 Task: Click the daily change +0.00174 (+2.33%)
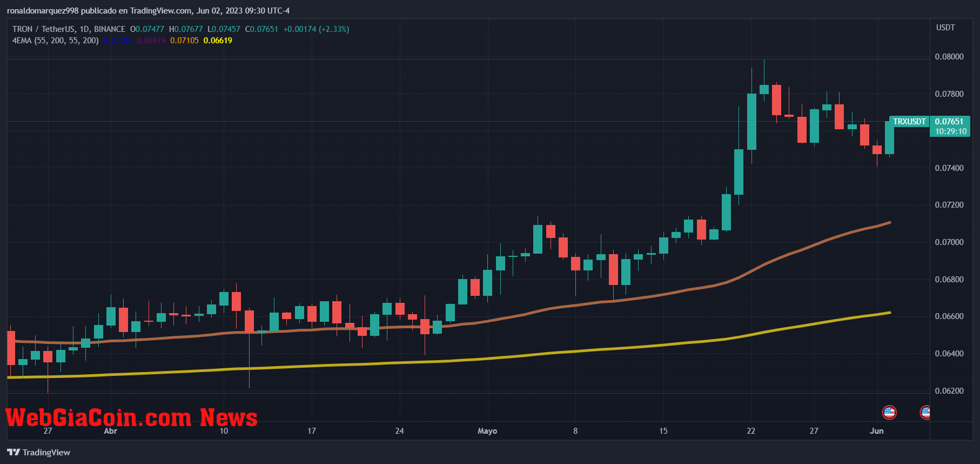(x=316, y=29)
